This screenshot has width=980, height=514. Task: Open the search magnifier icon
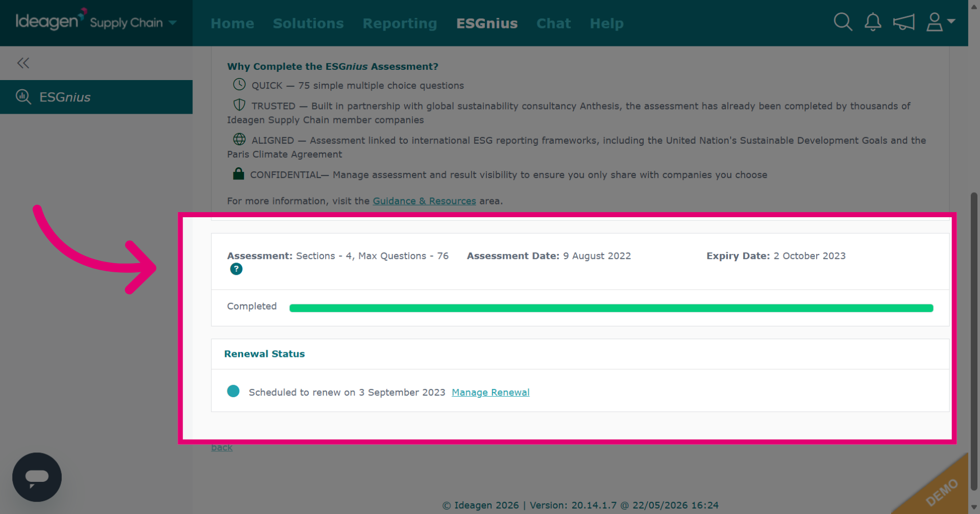pyautogui.click(x=843, y=22)
